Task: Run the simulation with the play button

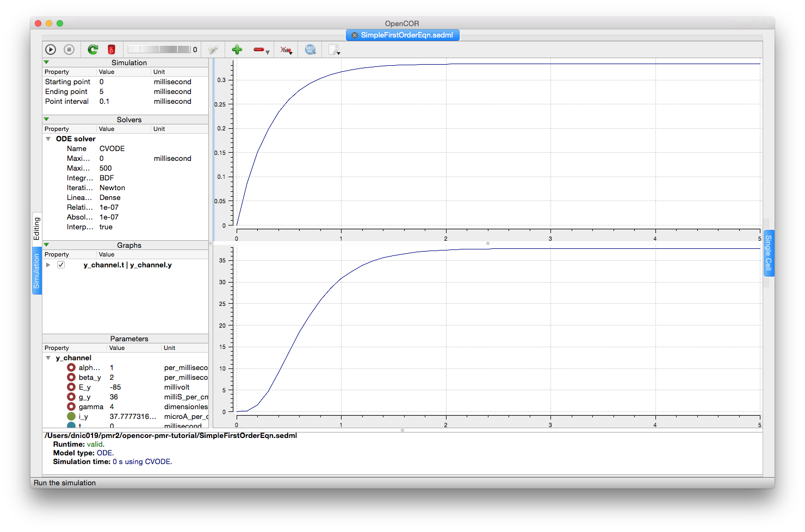Action: [51, 49]
